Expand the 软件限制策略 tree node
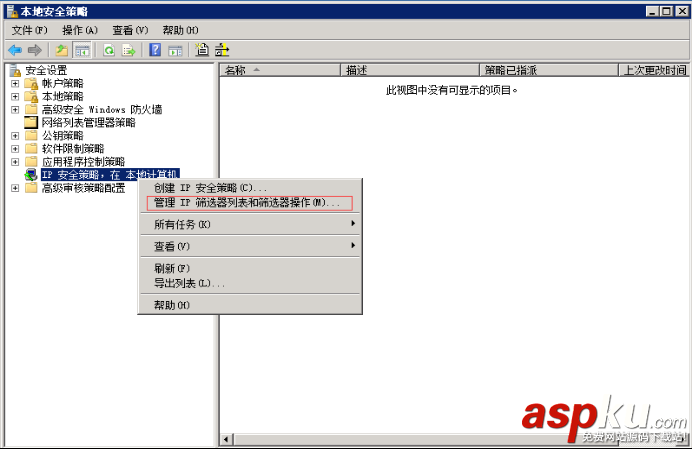Screen dimensions: 692x449 [x=15, y=149]
